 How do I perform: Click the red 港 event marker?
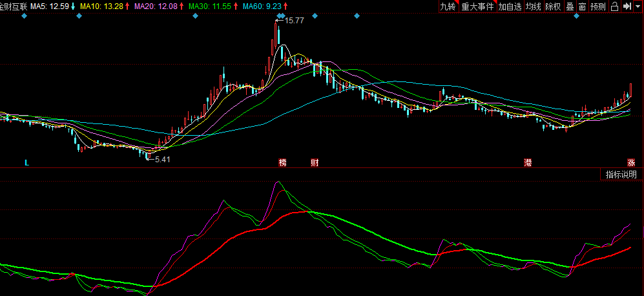(x=528, y=162)
